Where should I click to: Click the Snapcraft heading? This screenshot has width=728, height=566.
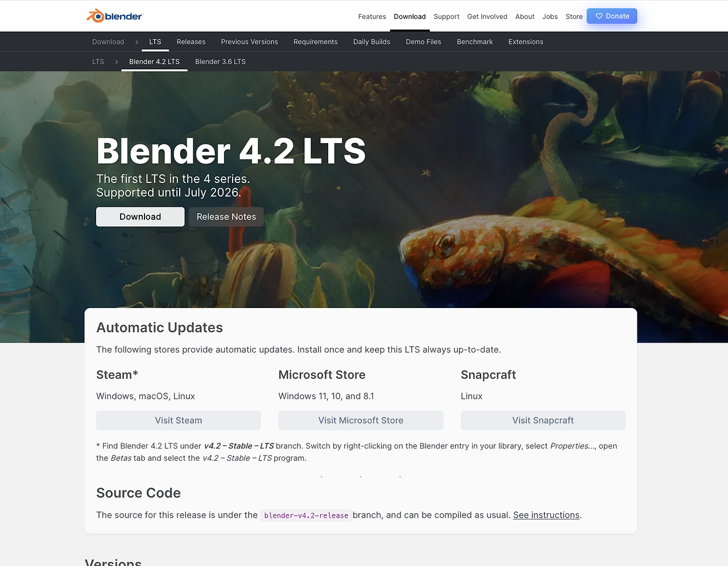(x=489, y=374)
